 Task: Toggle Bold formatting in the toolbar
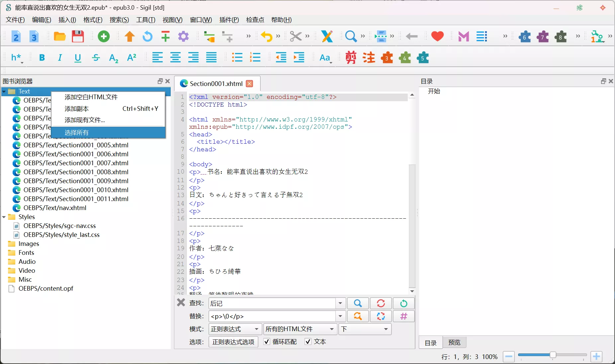(42, 58)
